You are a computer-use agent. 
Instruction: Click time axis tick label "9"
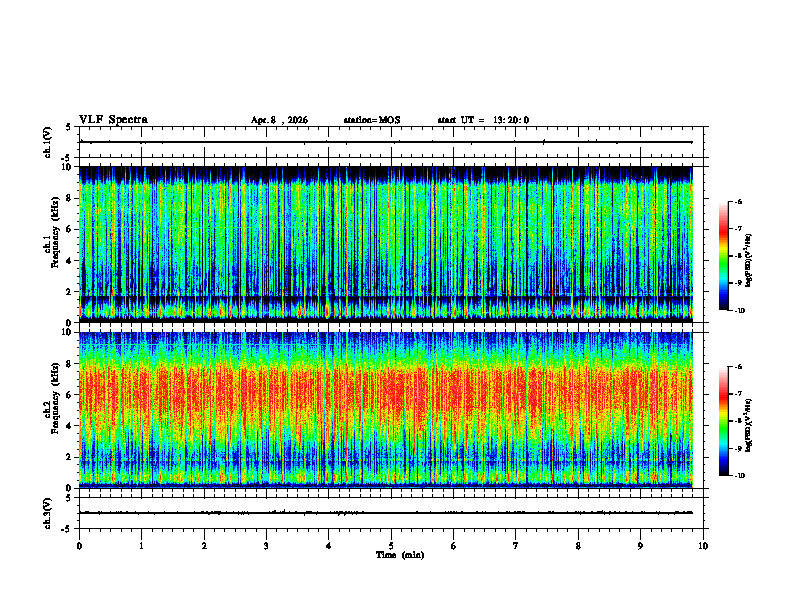[x=640, y=546]
